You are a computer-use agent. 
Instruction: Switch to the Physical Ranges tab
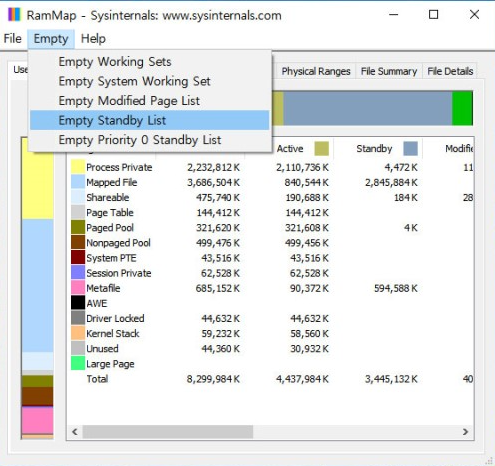316,71
